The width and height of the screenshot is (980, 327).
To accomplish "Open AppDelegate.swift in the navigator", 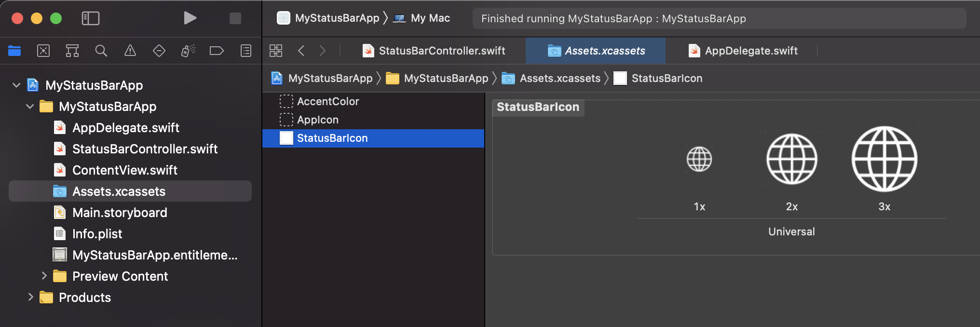I will coord(116,128).
